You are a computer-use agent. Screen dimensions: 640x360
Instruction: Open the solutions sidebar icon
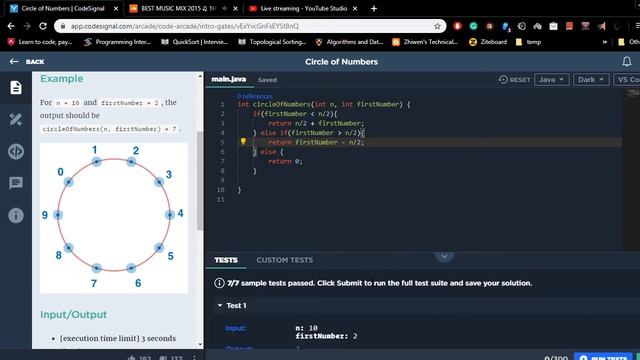[x=16, y=119]
